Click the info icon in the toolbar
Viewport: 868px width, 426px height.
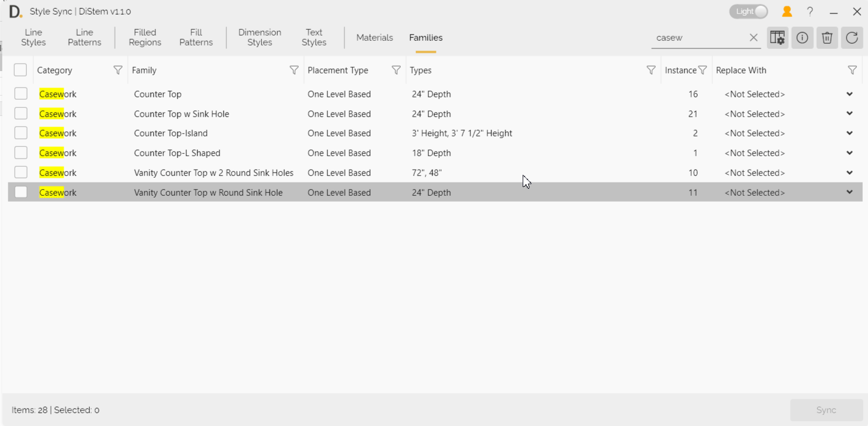pos(802,37)
